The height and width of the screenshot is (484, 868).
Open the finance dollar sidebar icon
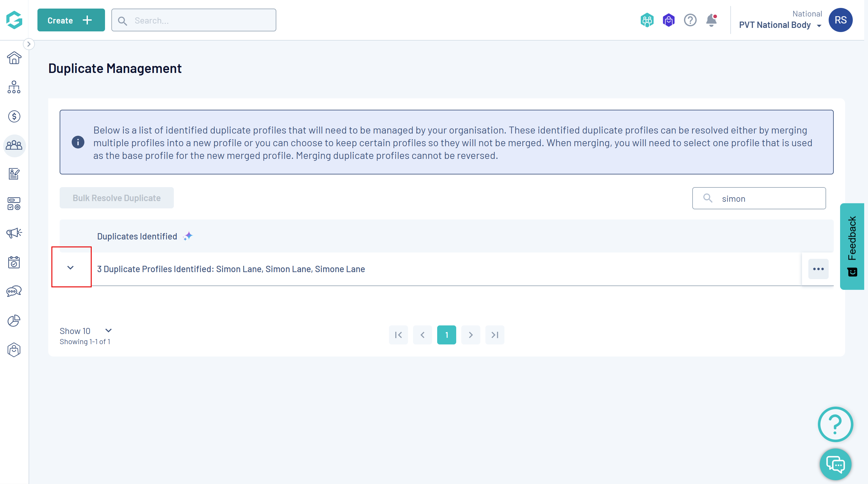[14, 116]
